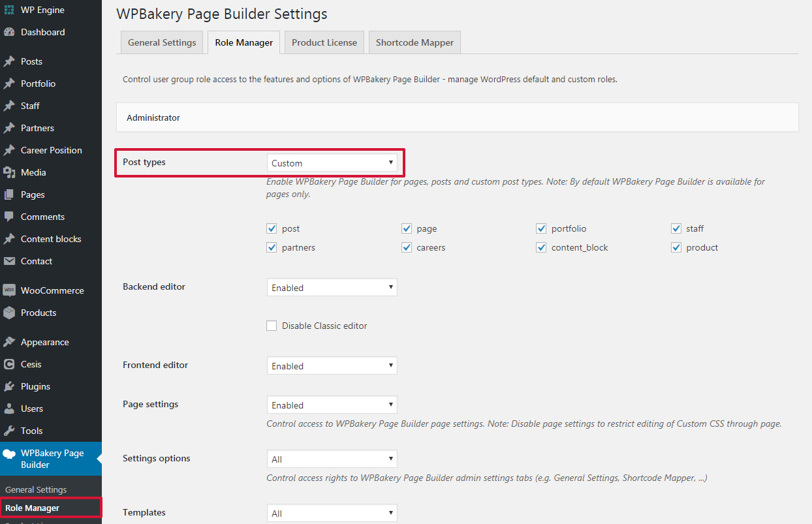
Task: Click the Media icon in sidebar
Action: [x=9, y=172]
